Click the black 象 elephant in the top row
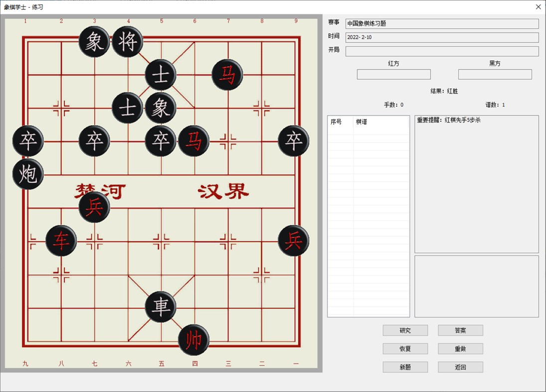546x392 pixels. tap(94, 41)
